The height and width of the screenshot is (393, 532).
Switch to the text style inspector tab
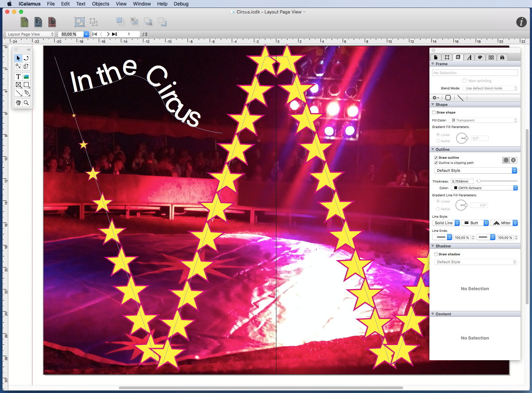tap(469, 57)
